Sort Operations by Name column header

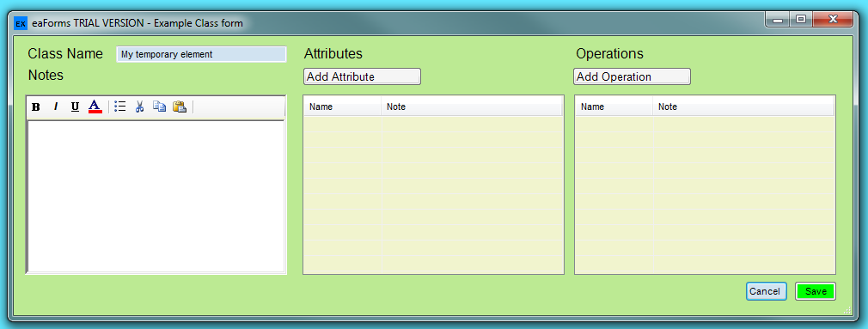pos(614,107)
